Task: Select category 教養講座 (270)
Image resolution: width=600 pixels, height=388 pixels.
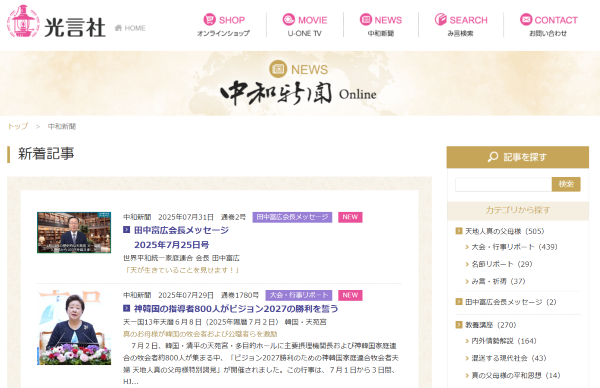Action: click(x=491, y=325)
